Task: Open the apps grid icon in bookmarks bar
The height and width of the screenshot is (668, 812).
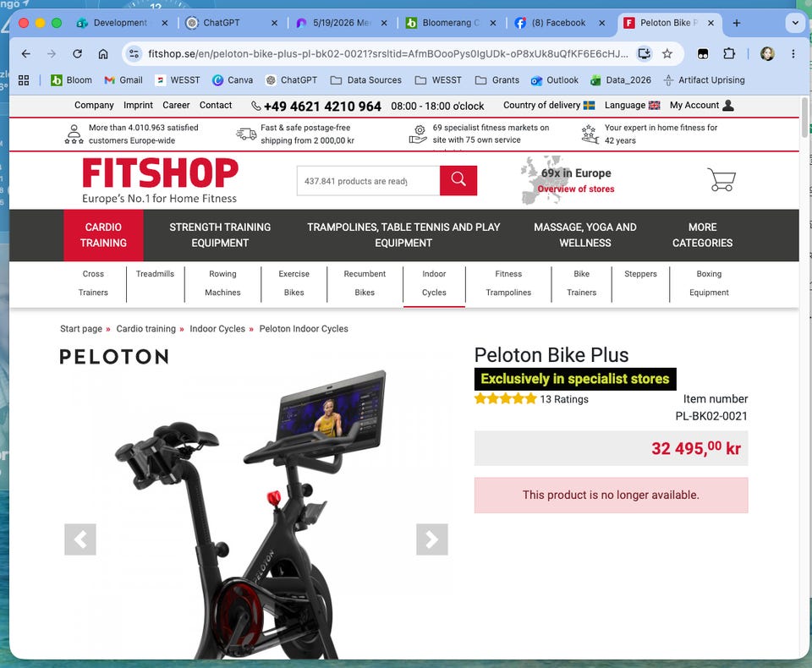Action: (x=24, y=80)
